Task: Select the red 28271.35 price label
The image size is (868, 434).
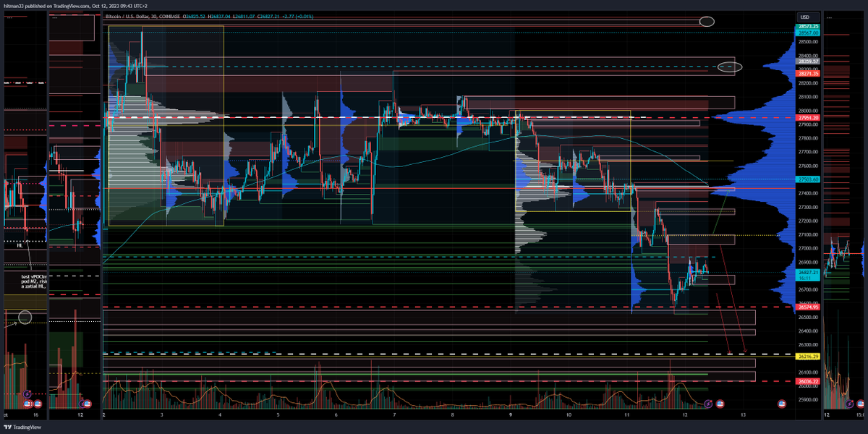Action: [x=808, y=74]
